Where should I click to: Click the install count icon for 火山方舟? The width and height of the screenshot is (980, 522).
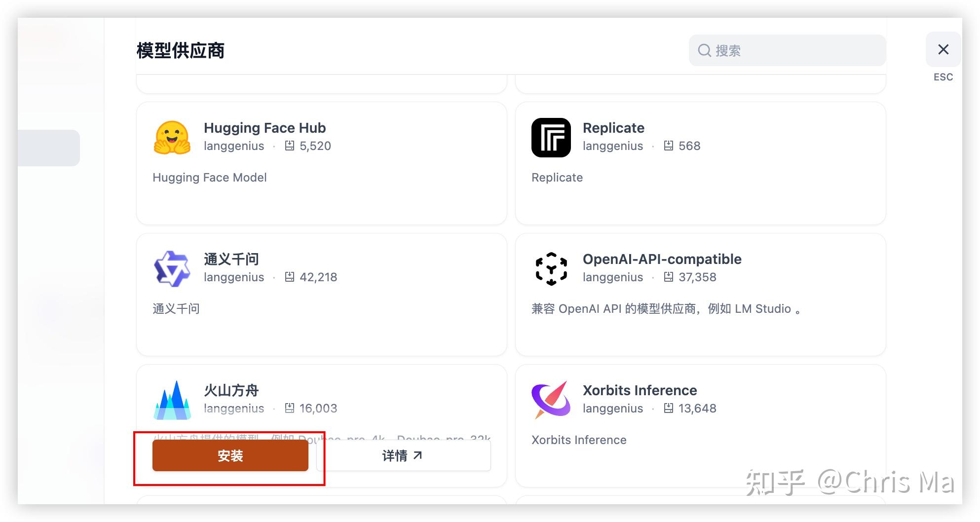pos(290,409)
